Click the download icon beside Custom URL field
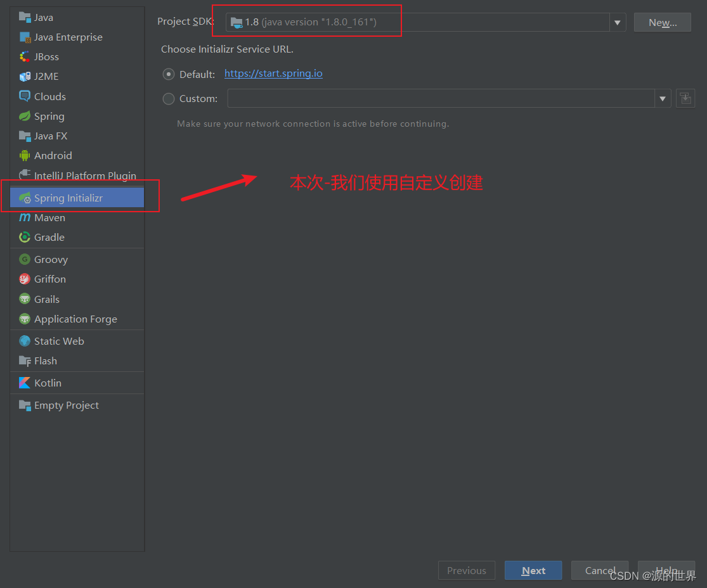Image resolution: width=707 pixels, height=588 pixels. (x=685, y=98)
